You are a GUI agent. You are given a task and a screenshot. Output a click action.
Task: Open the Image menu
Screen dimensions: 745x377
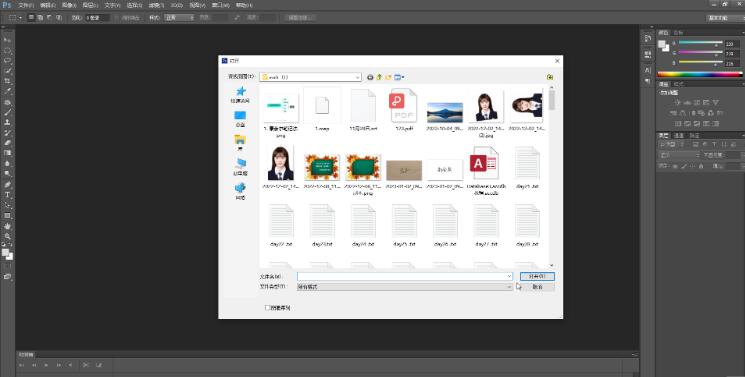tap(68, 5)
